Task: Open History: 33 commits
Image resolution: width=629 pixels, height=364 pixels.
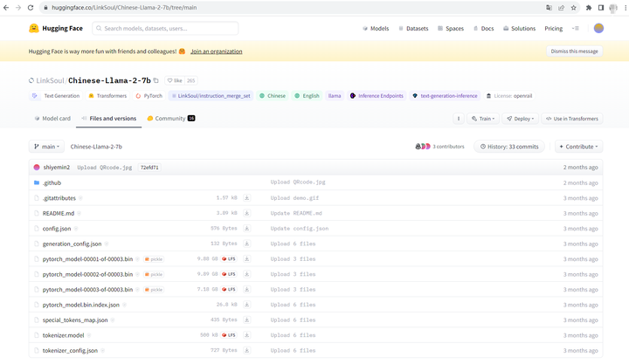Action: [509, 147]
